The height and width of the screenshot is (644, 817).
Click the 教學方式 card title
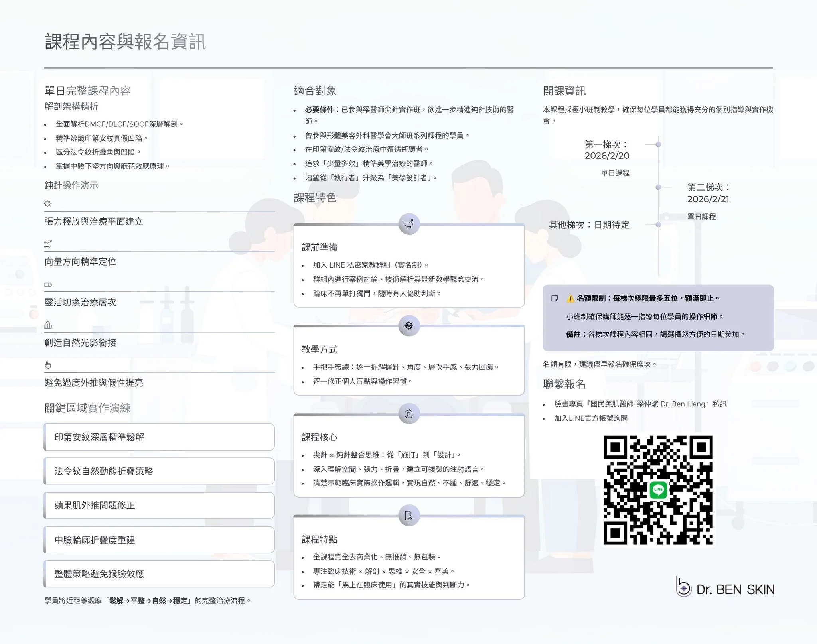(x=320, y=349)
